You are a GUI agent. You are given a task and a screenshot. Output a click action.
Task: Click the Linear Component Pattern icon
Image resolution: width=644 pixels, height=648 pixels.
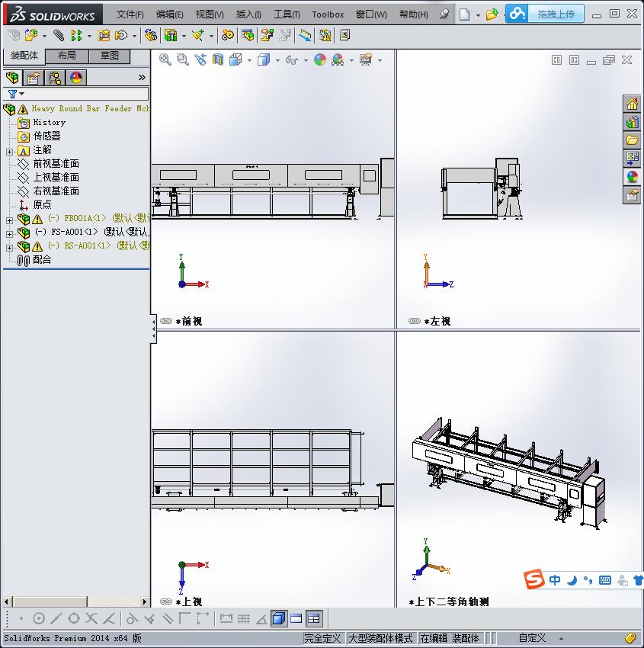(x=76, y=36)
